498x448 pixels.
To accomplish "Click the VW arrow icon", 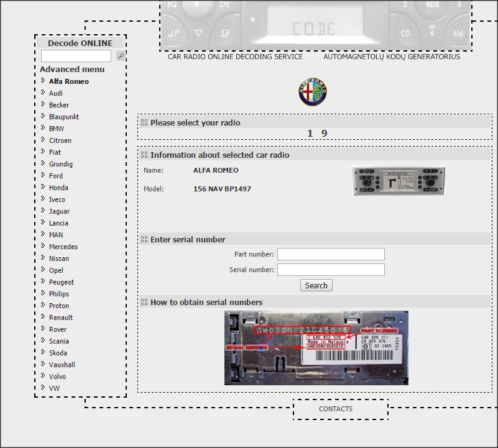I will pos(43,387).
